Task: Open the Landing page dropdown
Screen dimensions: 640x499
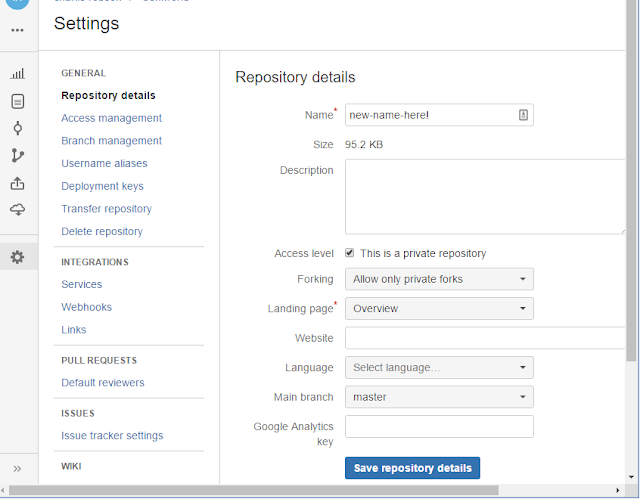Action: 439,309
